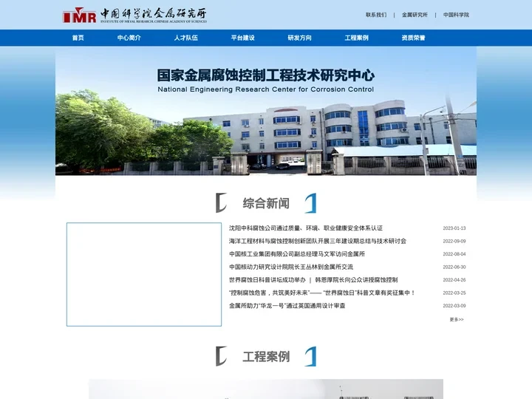This screenshot has height=399, width=532.
Task: Open news 沈阳中科腐蚀公司通过质量、环境、职业健康安全体系认证
Action: [x=306, y=228]
